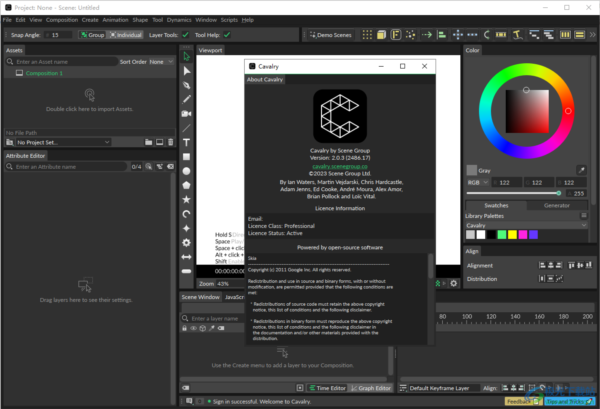The image size is (600, 409).
Task: Switch to the Generator tab
Action: tap(557, 205)
